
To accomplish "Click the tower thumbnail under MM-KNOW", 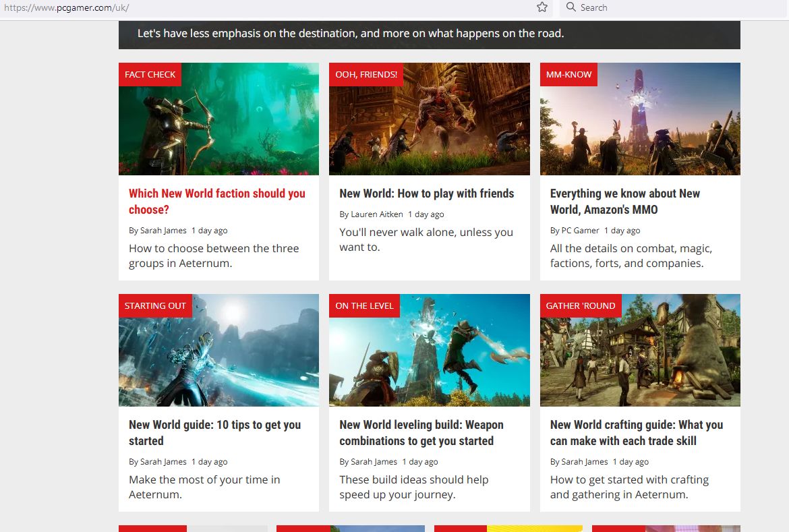I will coord(640,119).
